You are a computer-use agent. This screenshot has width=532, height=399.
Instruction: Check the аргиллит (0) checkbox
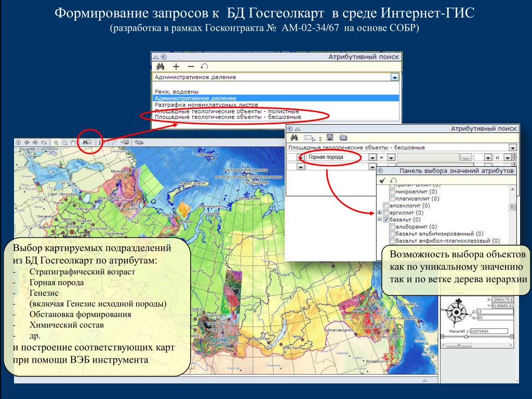point(386,212)
